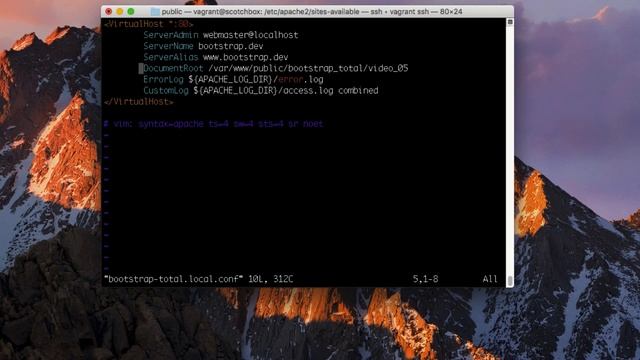The height and width of the screenshot is (360, 640).
Task: Click the terminal window title text
Action: (x=312, y=12)
